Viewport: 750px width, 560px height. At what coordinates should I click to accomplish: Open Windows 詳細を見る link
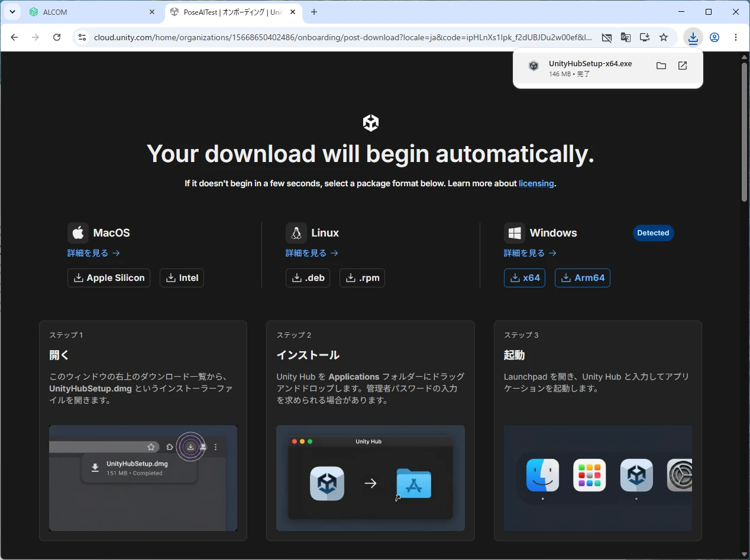tap(530, 253)
